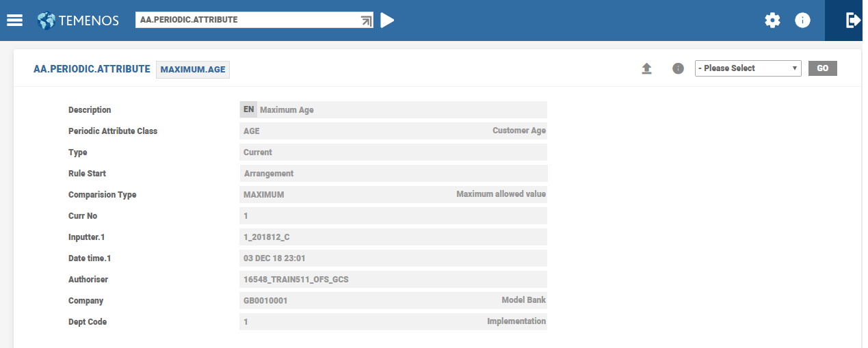This screenshot has height=348, width=868.
Task: Click the upload arrow icon in record toolbar
Action: [646, 68]
